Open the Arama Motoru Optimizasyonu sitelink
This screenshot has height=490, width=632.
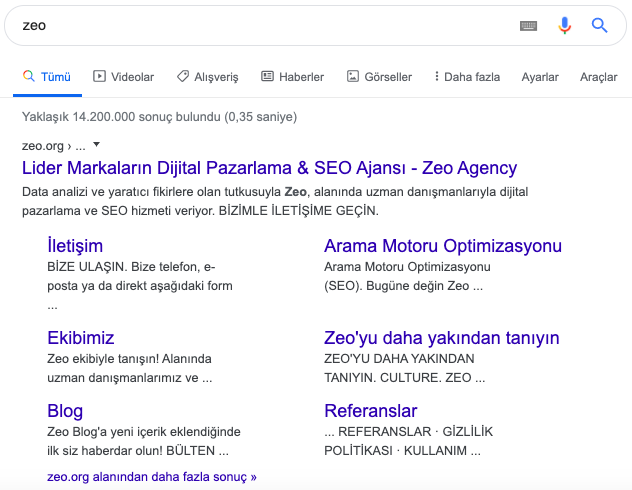[443, 246]
